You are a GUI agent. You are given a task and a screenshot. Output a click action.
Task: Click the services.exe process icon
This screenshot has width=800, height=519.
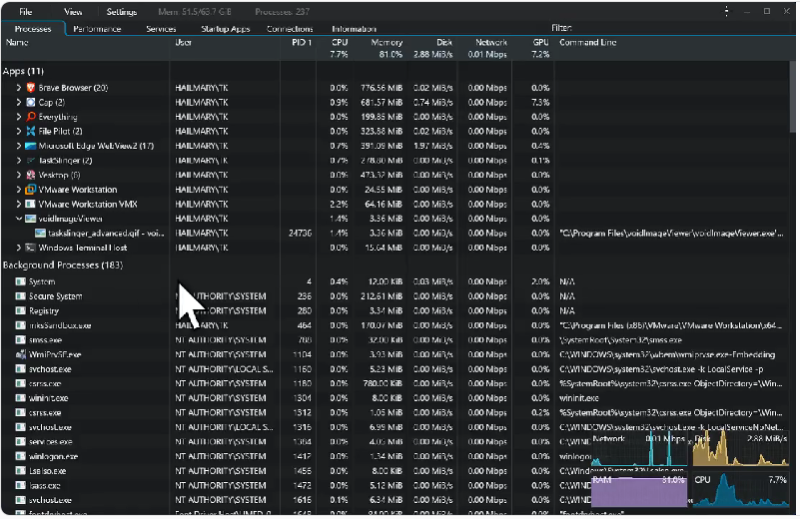point(20,441)
